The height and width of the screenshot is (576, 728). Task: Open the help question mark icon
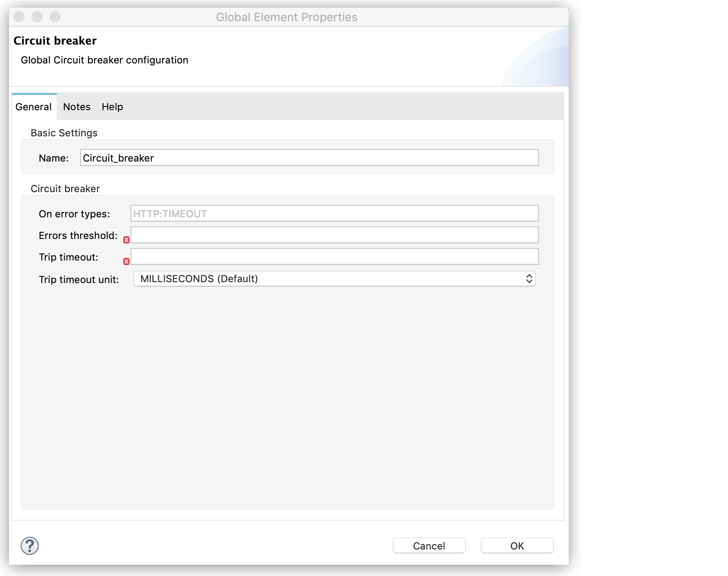30,546
